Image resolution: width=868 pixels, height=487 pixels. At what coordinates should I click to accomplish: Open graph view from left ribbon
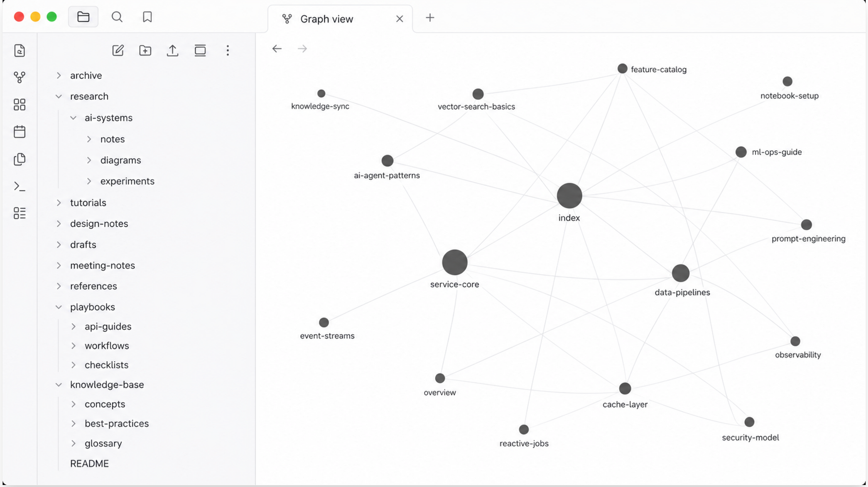20,77
